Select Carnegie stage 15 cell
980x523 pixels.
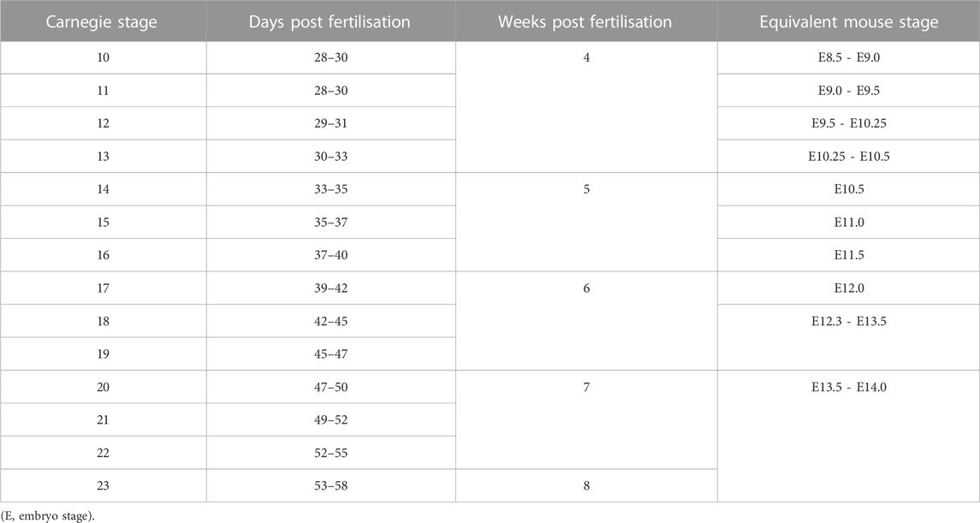[103, 223]
